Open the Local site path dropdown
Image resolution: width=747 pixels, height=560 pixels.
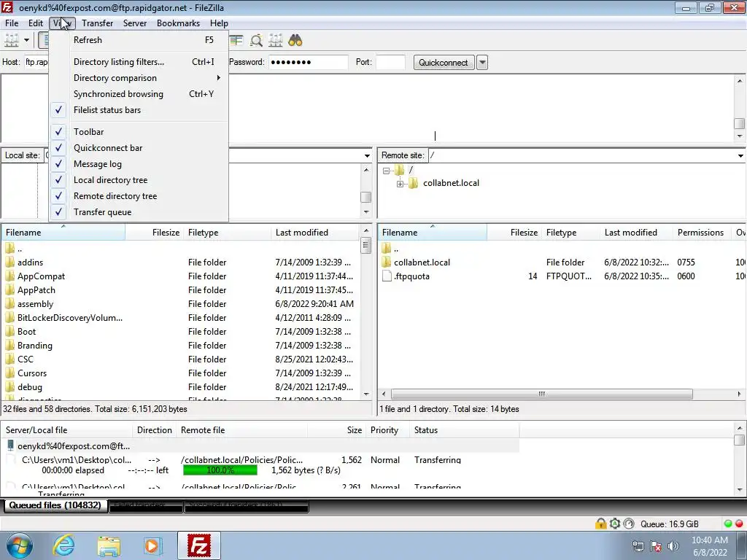pyautogui.click(x=367, y=156)
